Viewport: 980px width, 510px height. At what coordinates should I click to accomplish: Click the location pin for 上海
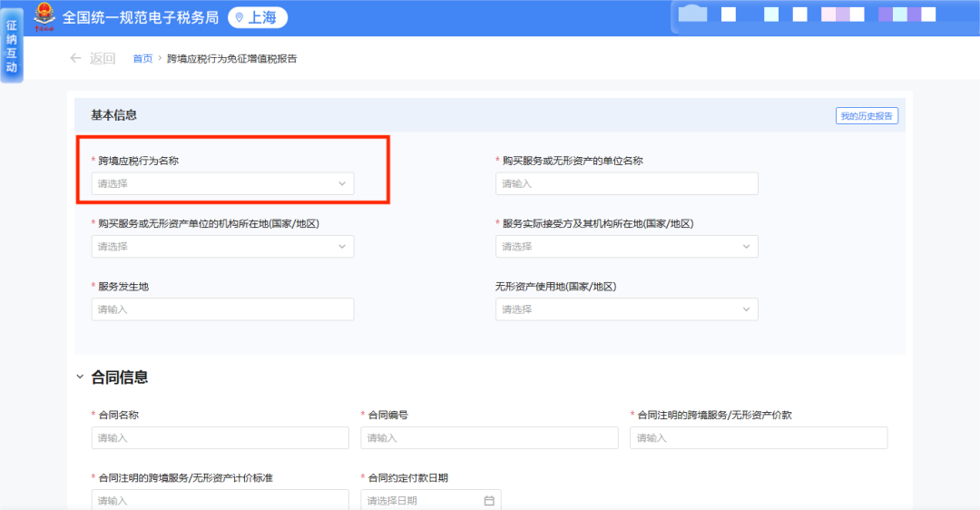[240, 17]
